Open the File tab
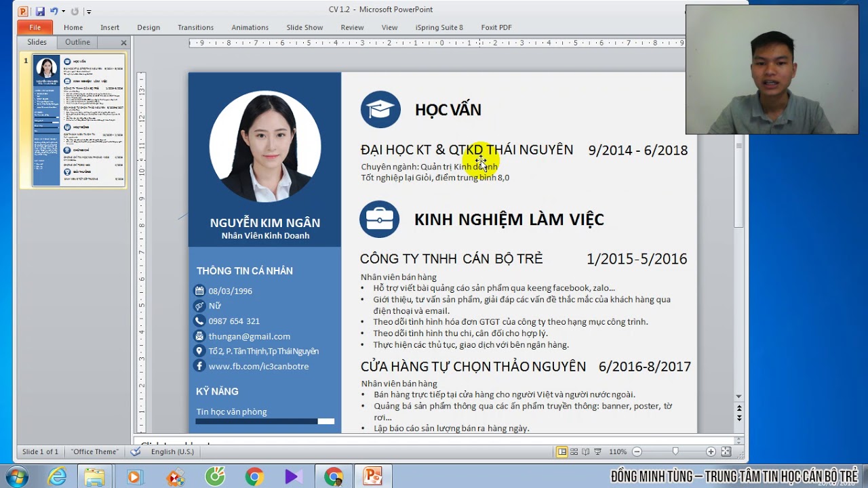Viewport: 868px width, 488px height. pos(35,27)
